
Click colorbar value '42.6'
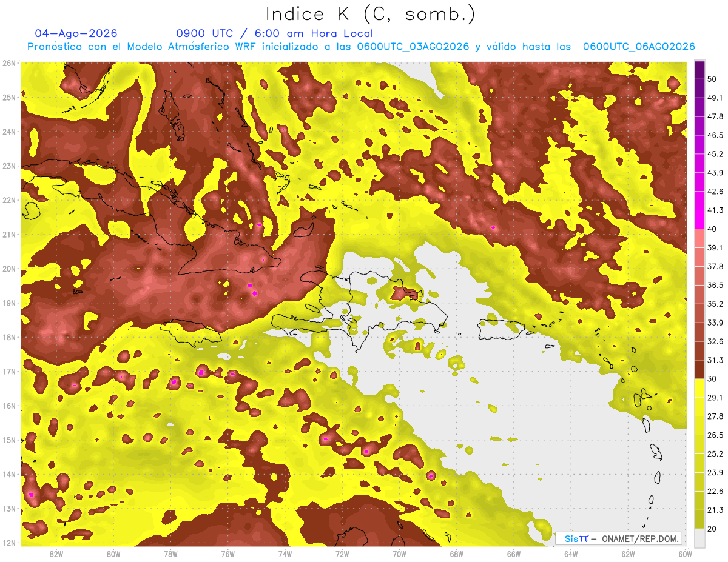715,192
